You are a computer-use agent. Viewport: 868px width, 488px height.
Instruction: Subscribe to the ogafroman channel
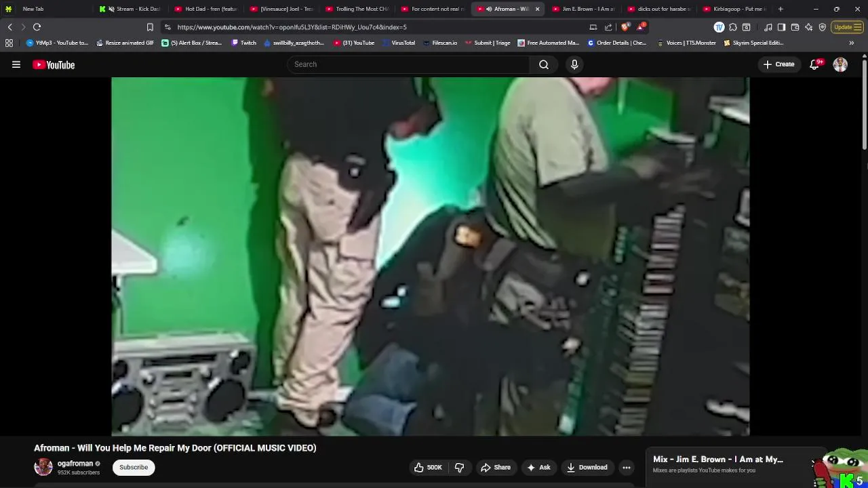(x=134, y=467)
